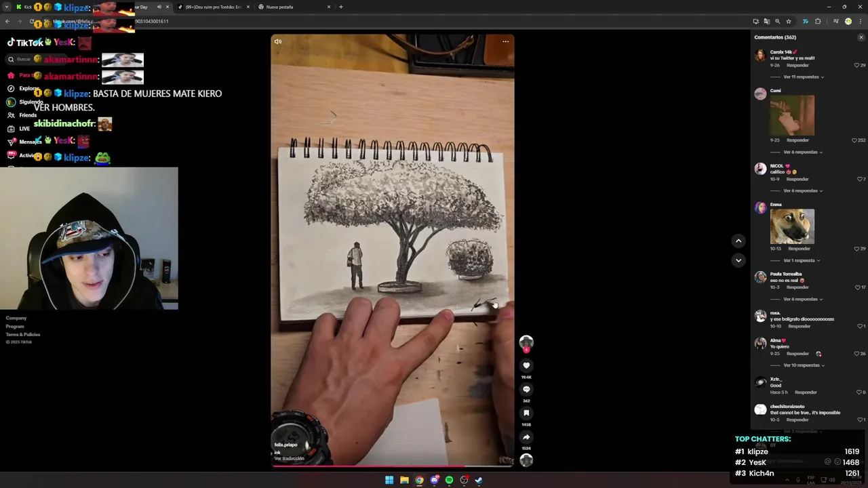Like the video with the heart icon
The image size is (868, 488).
click(526, 366)
